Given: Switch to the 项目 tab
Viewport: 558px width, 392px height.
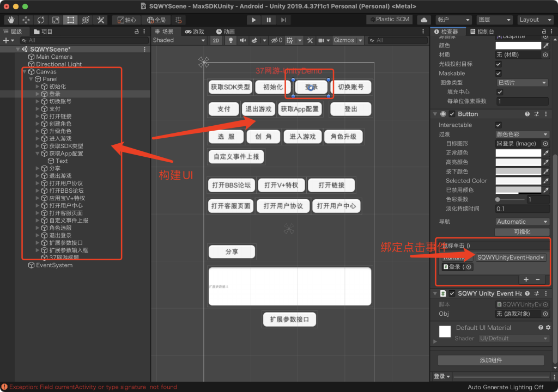Looking at the screenshot, I should click(43, 32).
